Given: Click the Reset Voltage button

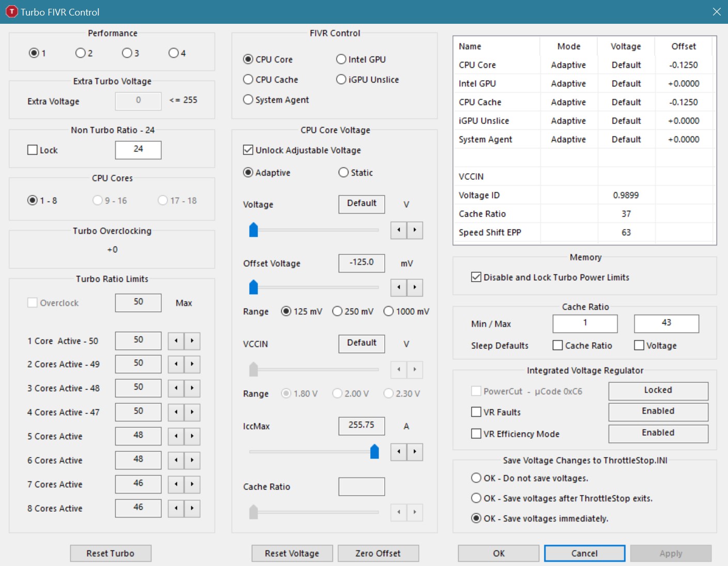Looking at the screenshot, I should point(292,553).
